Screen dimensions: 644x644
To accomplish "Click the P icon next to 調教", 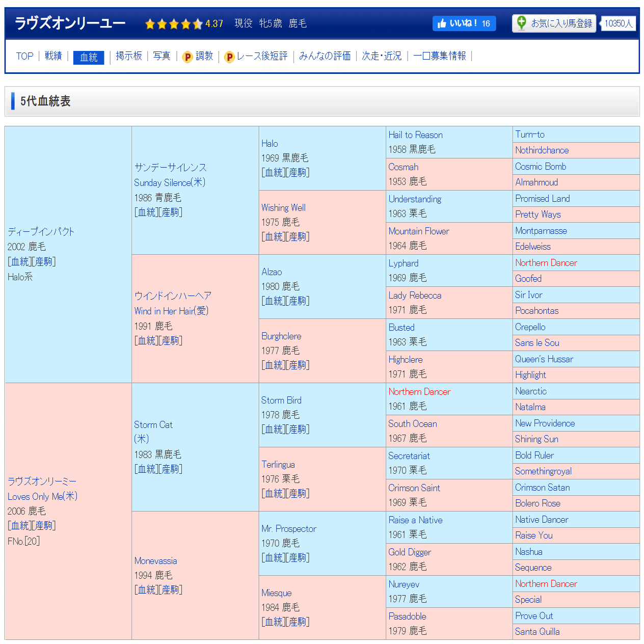I will (x=188, y=57).
